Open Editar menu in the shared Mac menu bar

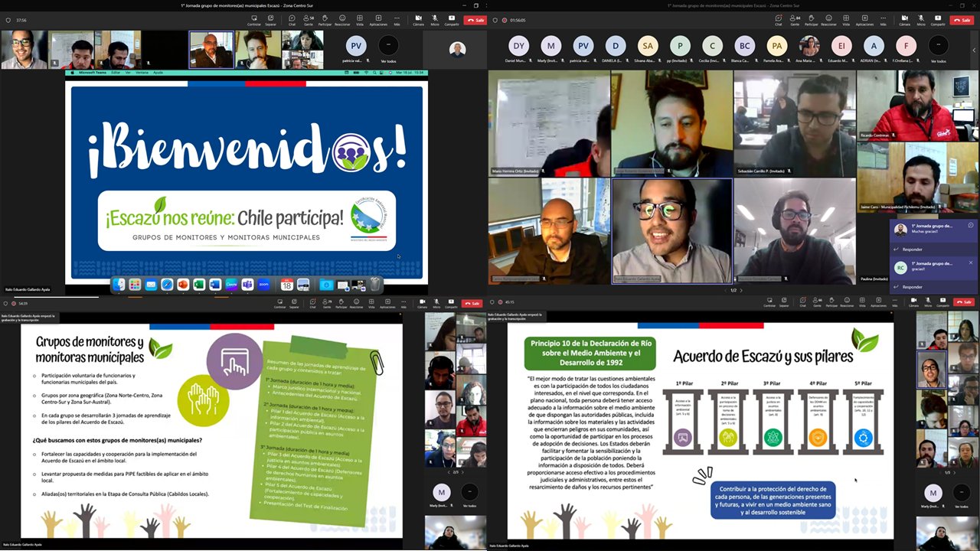[x=116, y=73]
